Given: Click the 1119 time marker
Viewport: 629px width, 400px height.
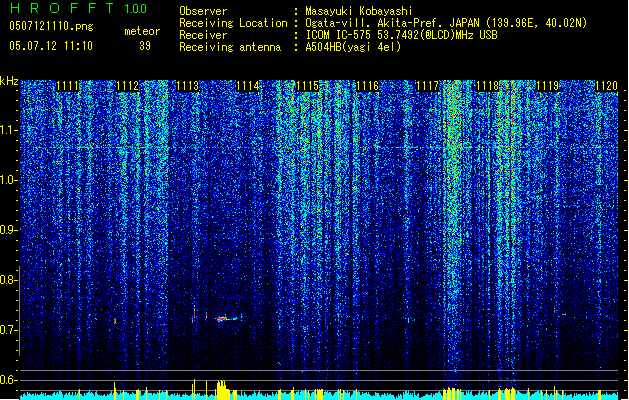Looking at the screenshot, I should tap(548, 86).
